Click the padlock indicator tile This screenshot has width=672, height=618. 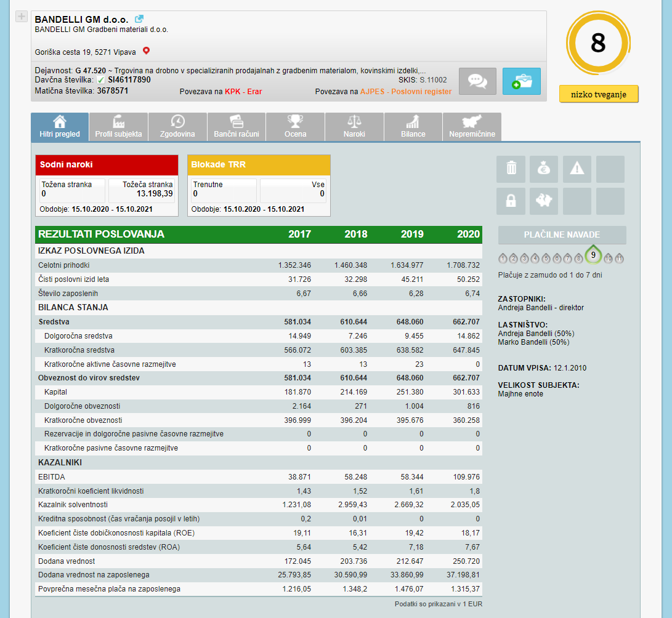pyautogui.click(x=511, y=201)
